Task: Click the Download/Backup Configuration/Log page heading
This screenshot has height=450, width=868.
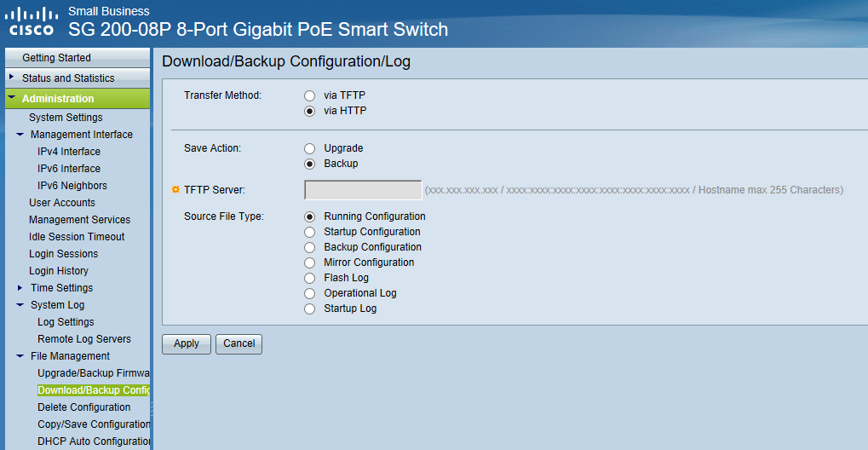Action: pyautogui.click(x=285, y=61)
